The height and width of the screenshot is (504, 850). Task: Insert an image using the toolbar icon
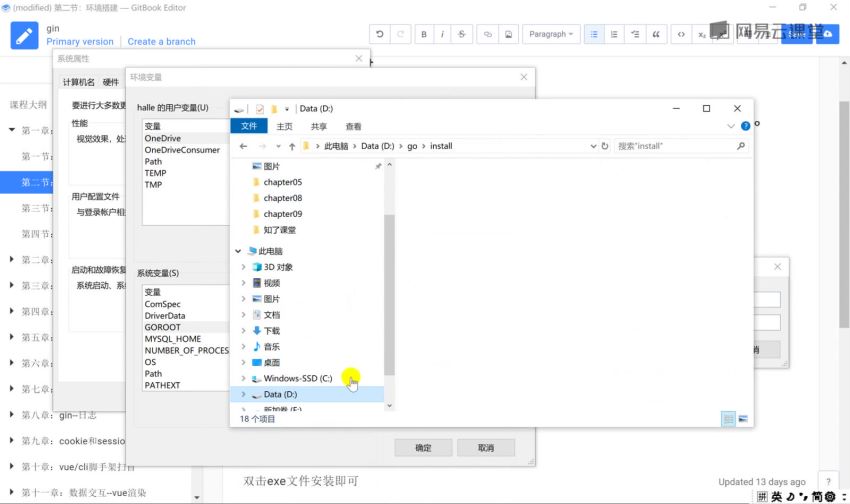coord(508,34)
